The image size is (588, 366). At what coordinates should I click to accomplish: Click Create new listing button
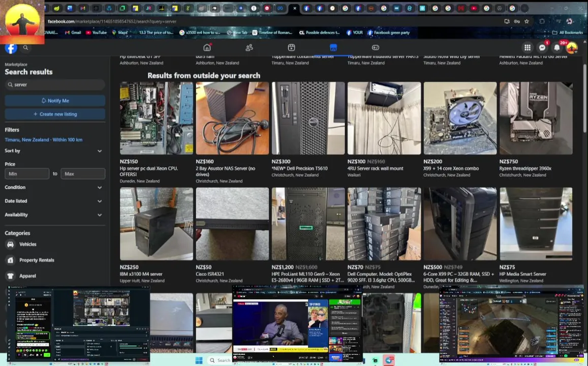coord(55,114)
